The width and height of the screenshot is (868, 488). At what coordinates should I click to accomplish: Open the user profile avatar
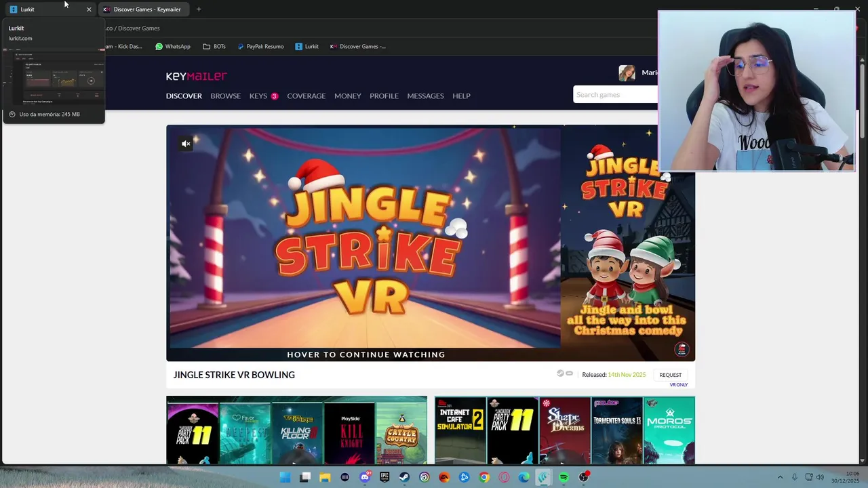pyautogui.click(x=627, y=73)
